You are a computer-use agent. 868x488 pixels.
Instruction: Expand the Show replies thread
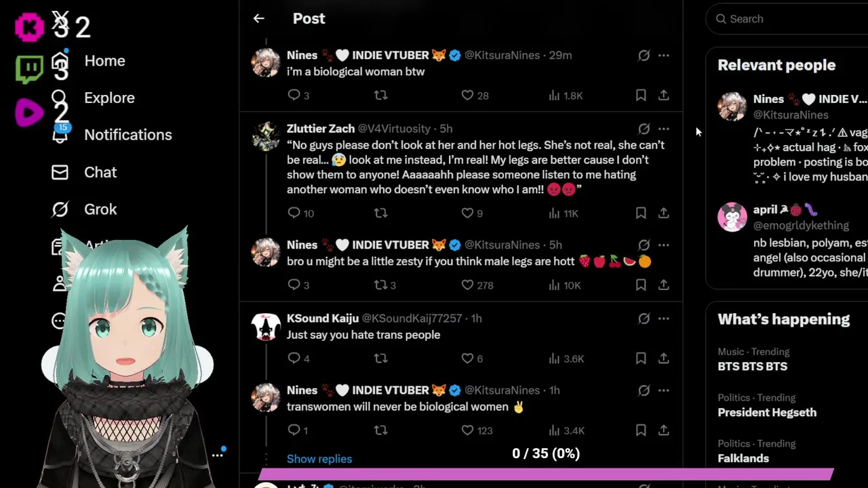coord(319,459)
